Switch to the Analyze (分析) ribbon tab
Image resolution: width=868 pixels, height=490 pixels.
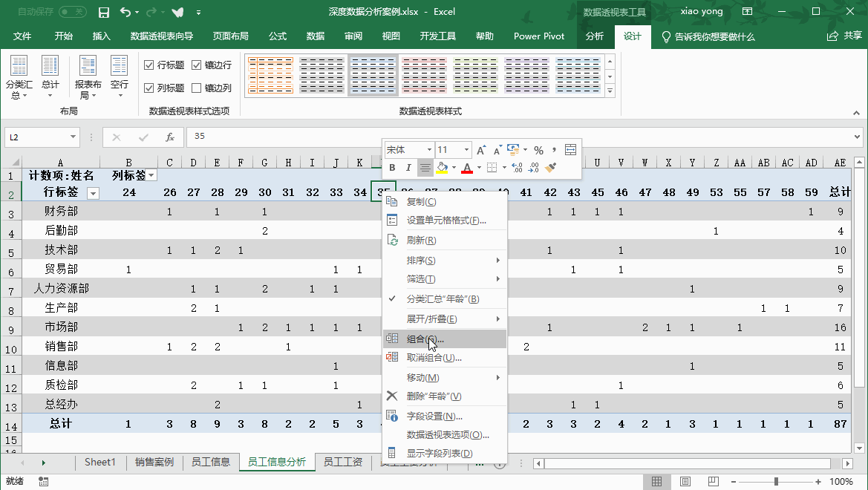click(594, 36)
